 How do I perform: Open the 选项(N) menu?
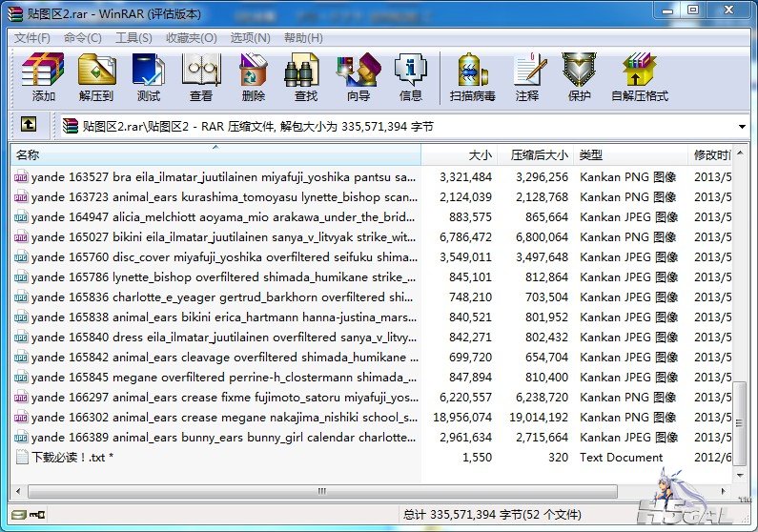[250, 38]
